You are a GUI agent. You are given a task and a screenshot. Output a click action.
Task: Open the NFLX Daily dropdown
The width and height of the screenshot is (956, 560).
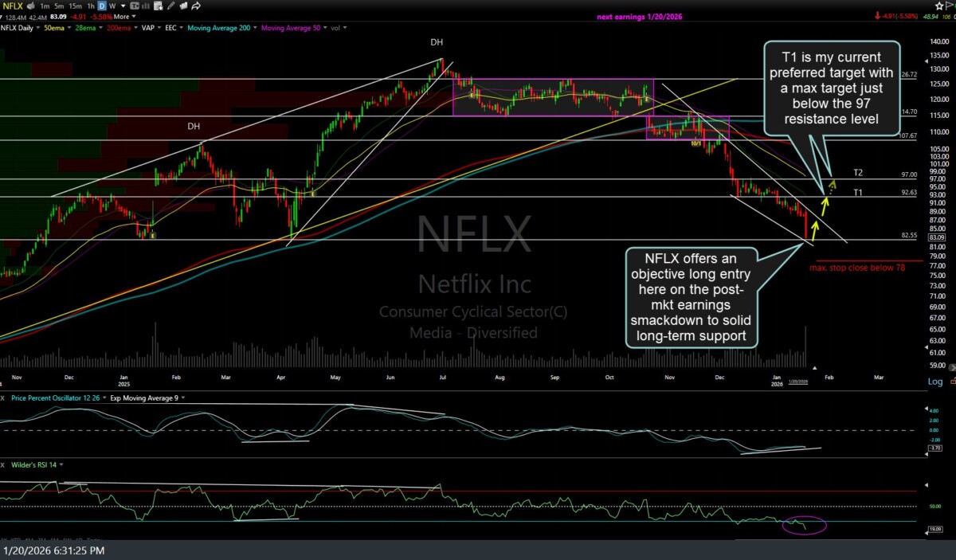20,28
